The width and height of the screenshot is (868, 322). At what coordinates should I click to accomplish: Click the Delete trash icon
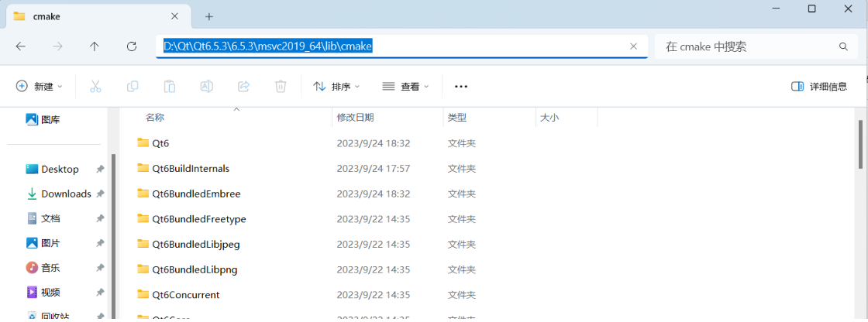pos(281,87)
